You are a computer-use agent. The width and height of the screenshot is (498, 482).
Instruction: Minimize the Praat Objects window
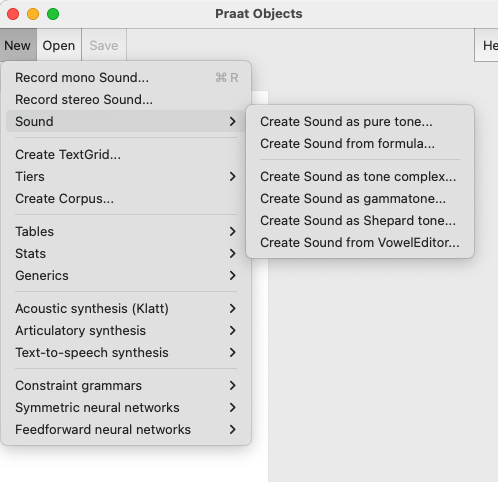tap(33, 14)
